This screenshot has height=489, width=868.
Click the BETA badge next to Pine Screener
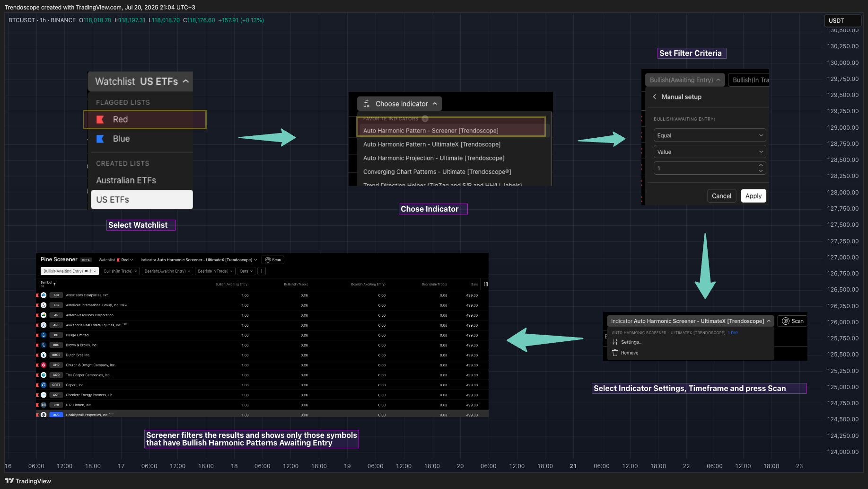tap(86, 260)
